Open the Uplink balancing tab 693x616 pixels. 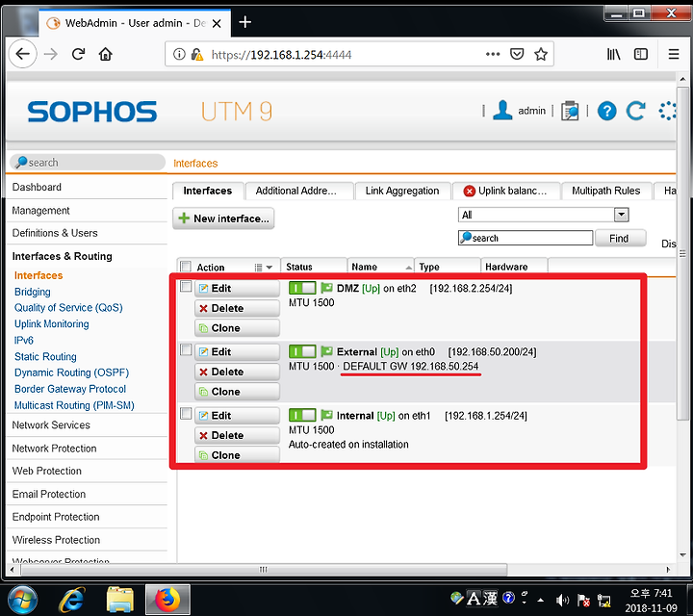506,191
